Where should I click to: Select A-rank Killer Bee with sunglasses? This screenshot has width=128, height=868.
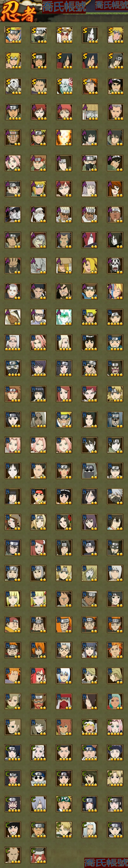[64, 214]
